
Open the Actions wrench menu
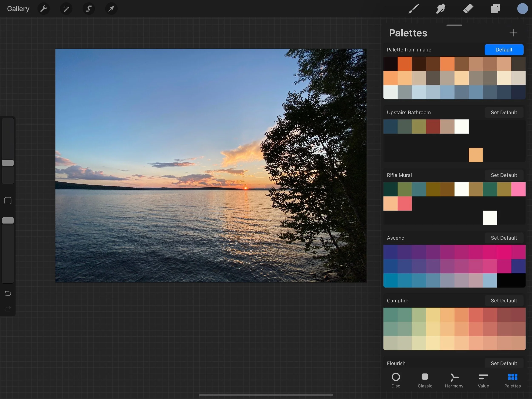[x=44, y=9]
